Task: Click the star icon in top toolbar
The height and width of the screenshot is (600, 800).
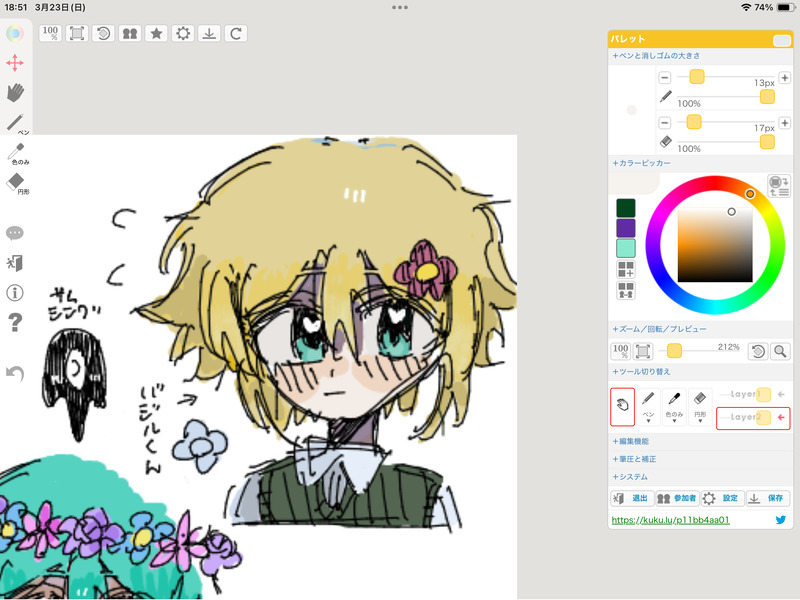Action: tap(156, 34)
